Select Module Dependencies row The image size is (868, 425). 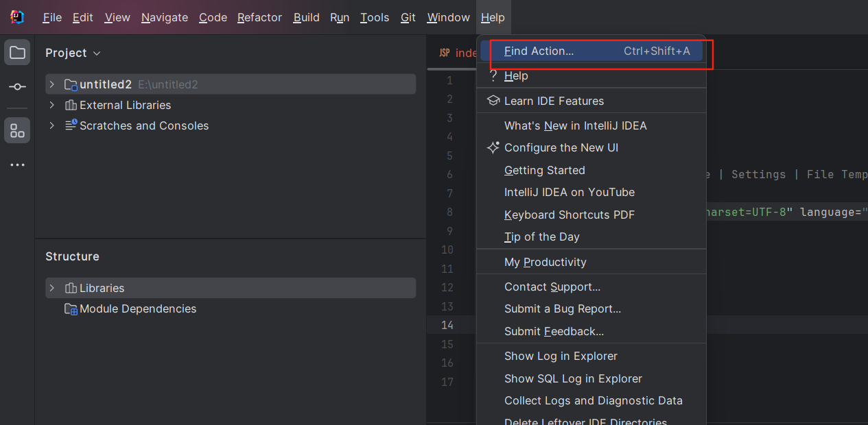click(x=231, y=309)
